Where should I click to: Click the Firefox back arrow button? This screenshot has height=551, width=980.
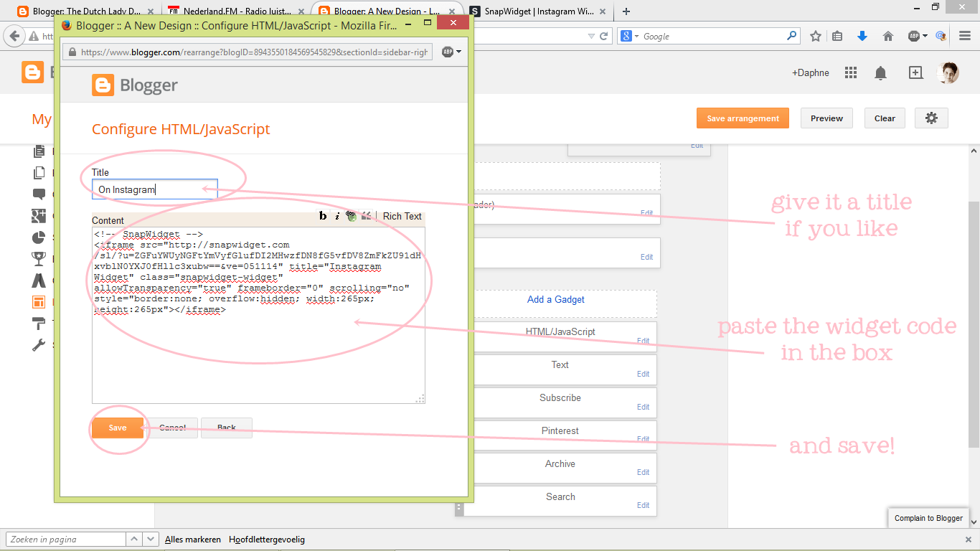coord(14,36)
